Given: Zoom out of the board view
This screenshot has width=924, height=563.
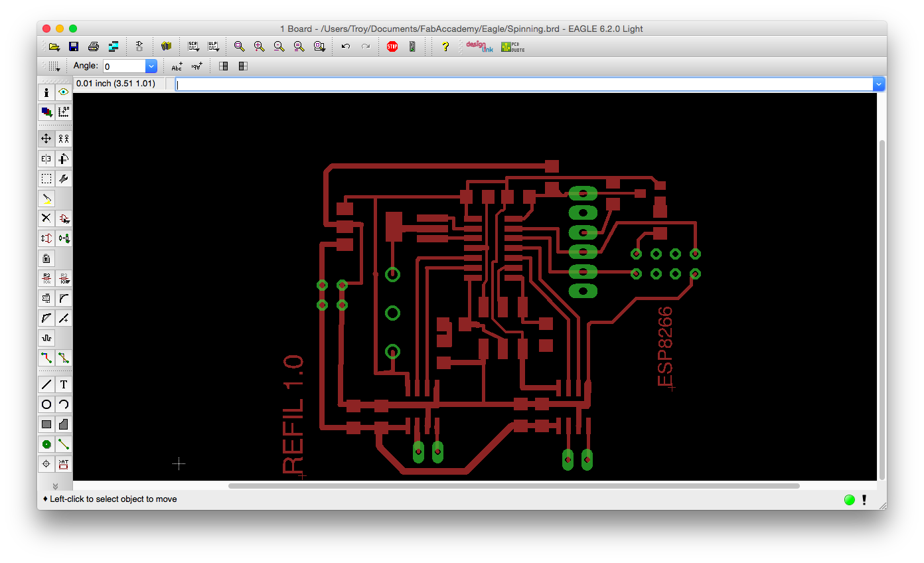Looking at the screenshot, I should pyautogui.click(x=279, y=46).
